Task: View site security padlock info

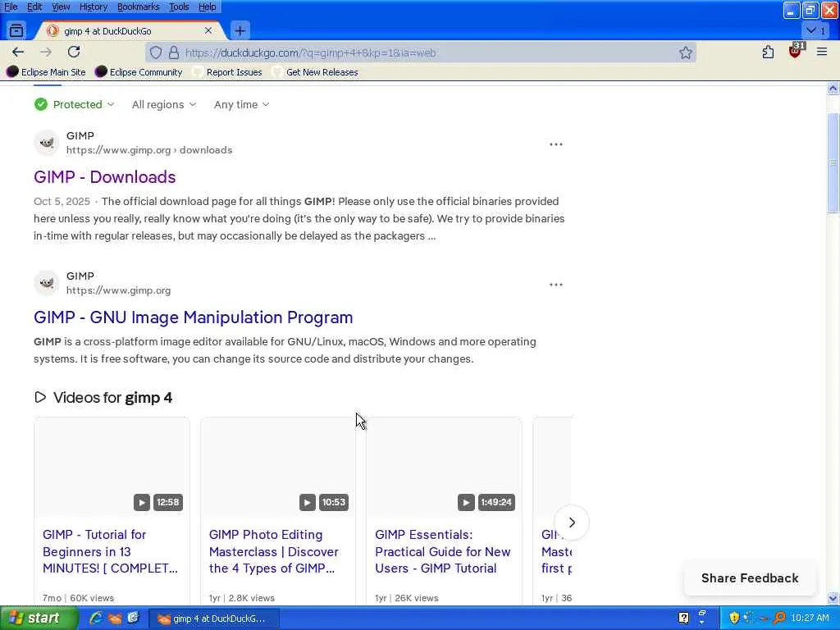Action: pos(174,52)
